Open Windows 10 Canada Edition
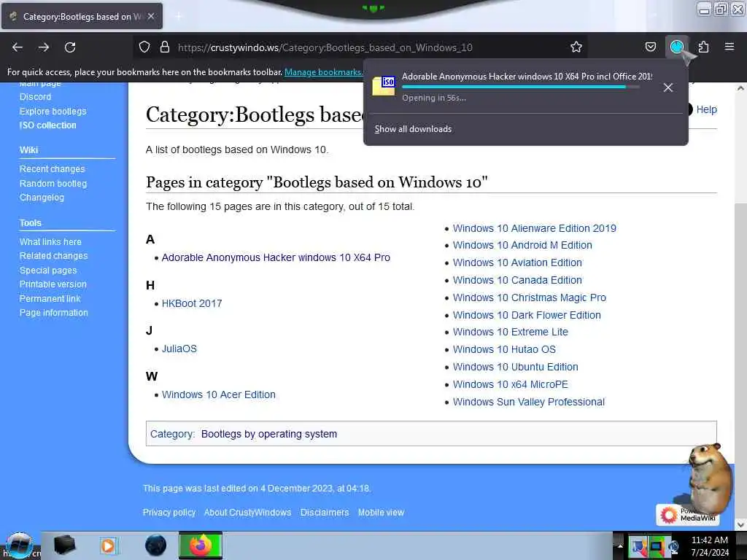The width and height of the screenshot is (747, 560). [x=517, y=281]
